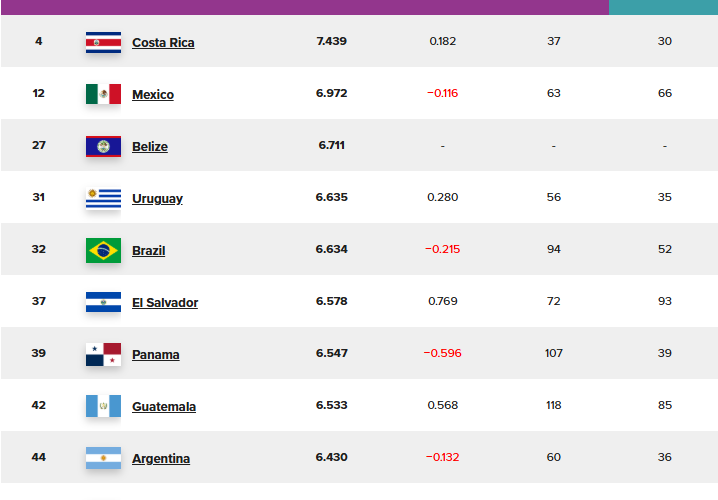Viewport: 718px width, 500px height.
Task: Open the El Salvador link
Action: pos(165,303)
